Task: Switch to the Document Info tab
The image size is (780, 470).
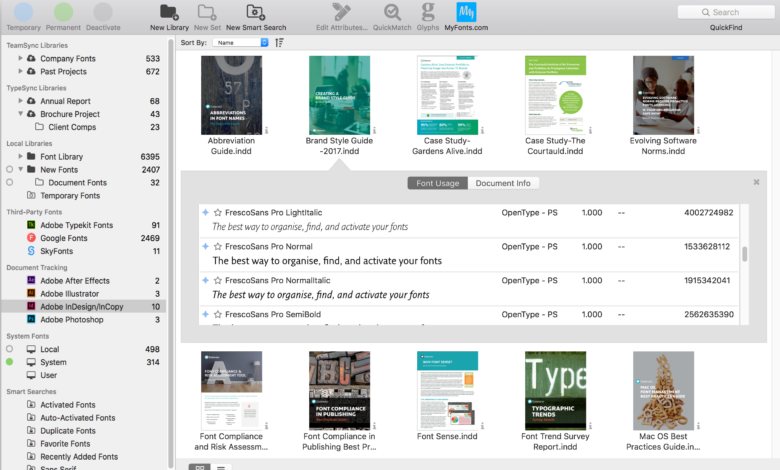Action: [x=503, y=183]
